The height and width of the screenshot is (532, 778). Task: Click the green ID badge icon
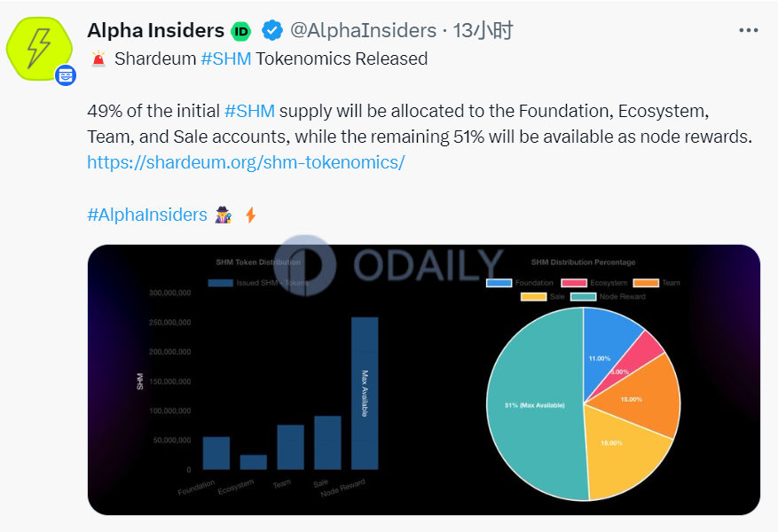(x=241, y=32)
